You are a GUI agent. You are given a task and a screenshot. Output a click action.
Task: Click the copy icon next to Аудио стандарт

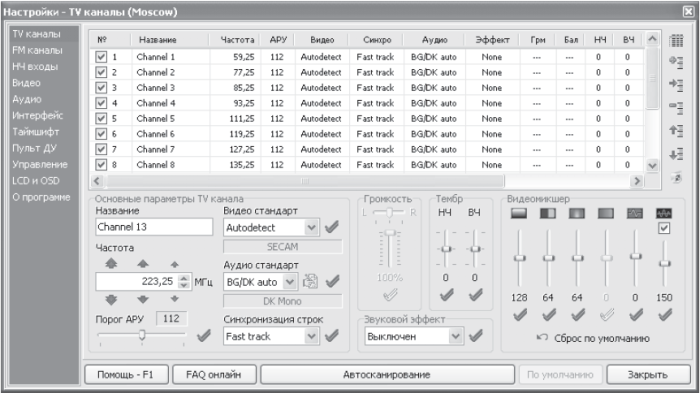click(x=310, y=281)
